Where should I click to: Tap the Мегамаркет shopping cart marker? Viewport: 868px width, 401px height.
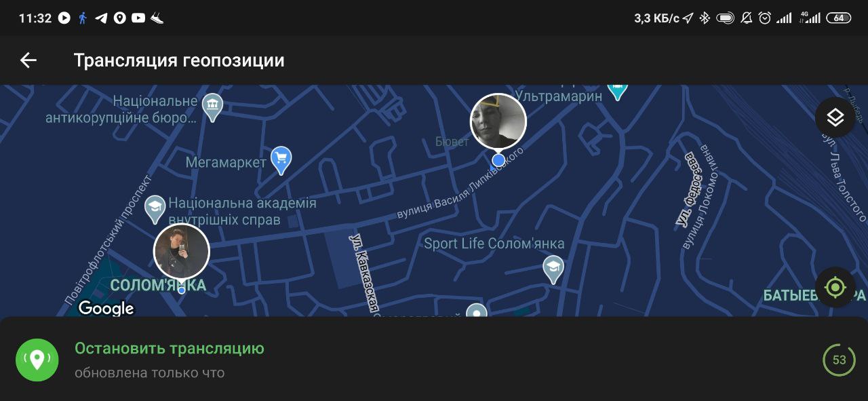[281, 161]
